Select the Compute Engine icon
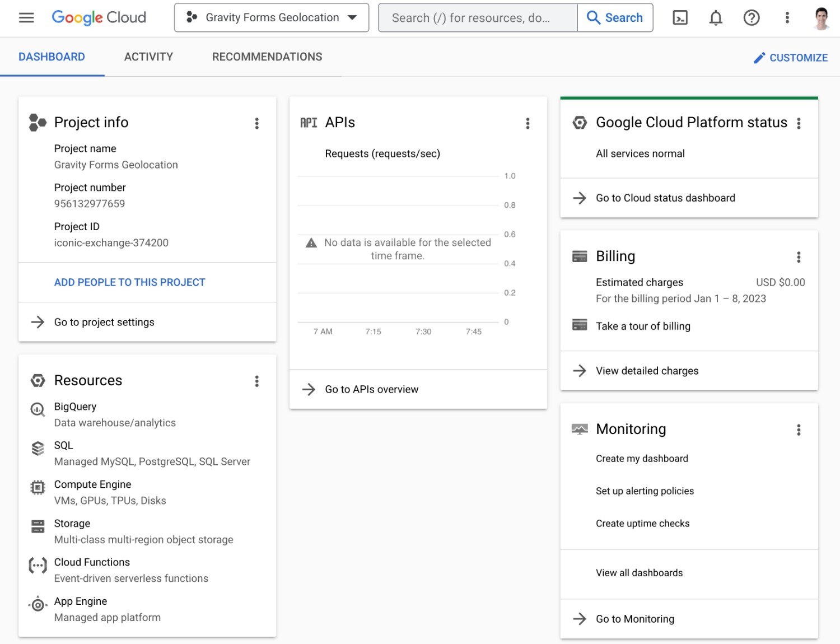Screen dimensions: 840x644 pyautogui.click(x=37, y=488)
